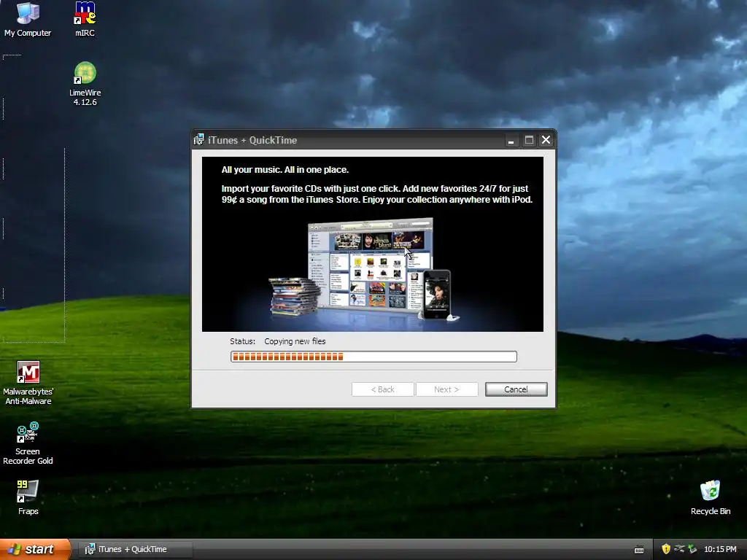Close the iTunes + QuickTime installer window
747x560 pixels.
546,140
